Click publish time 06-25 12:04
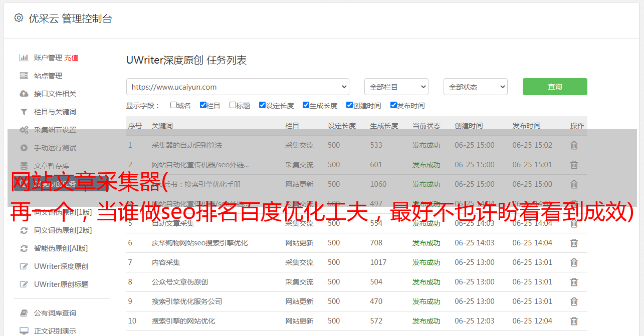Screen dimensions: 644x336 tap(532, 321)
